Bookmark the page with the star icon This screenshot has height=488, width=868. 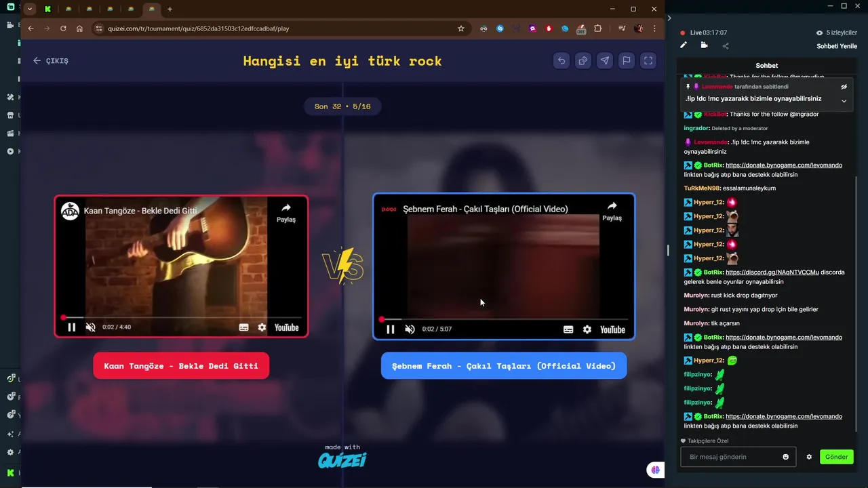(x=461, y=28)
